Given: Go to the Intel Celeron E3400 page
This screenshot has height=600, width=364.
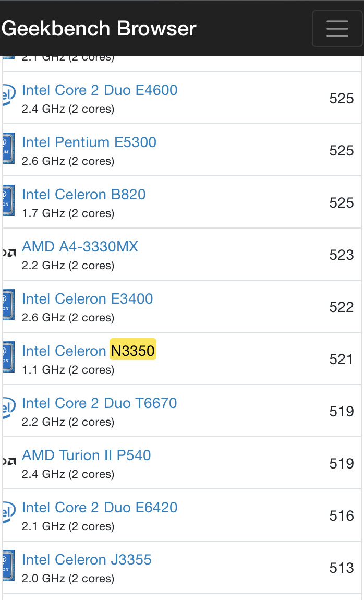Looking at the screenshot, I should [x=88, y=299].
